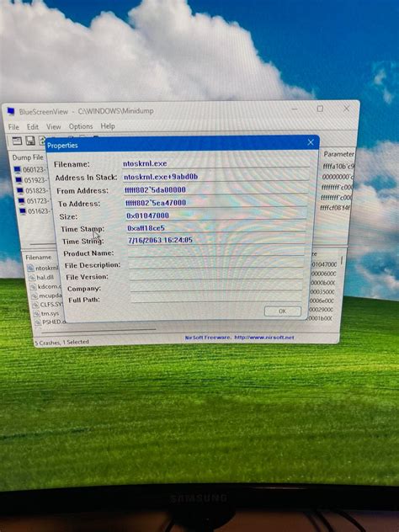Click the Address In Stack field
Viewport: 399px width, 532px height.
pos(215,177)
